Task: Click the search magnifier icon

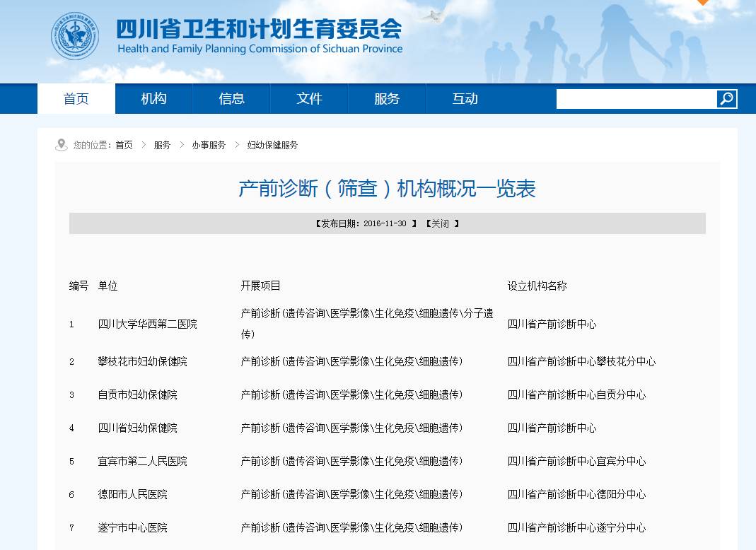Action: point(726,99)
